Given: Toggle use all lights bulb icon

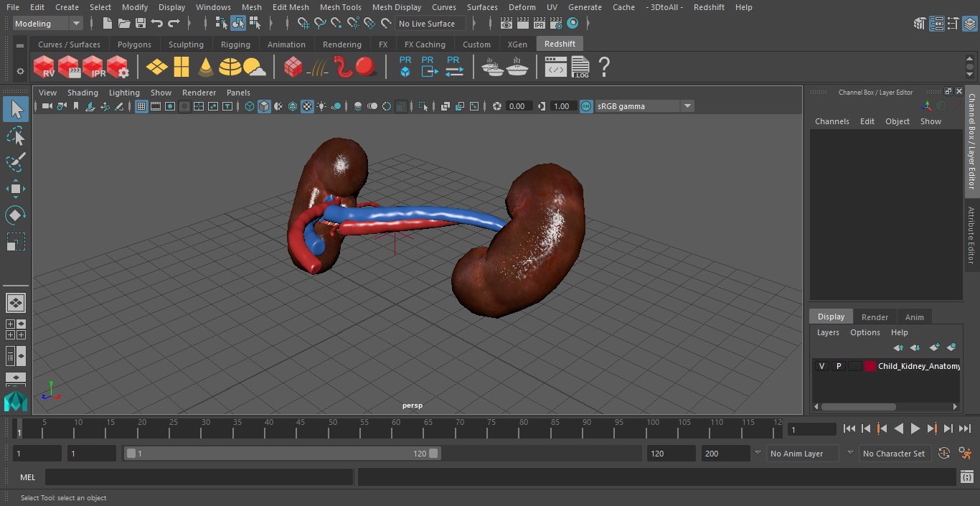Looking at the screenshot, I should [321, 106].
